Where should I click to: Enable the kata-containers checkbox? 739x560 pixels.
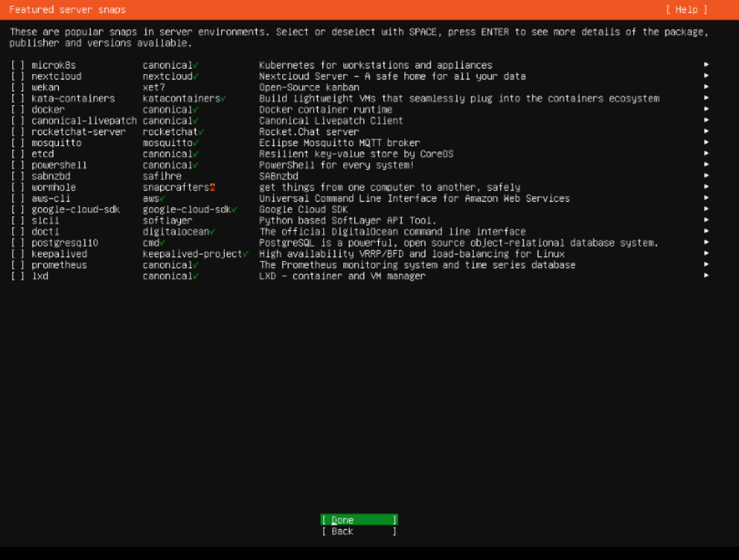tap(18, 98)
